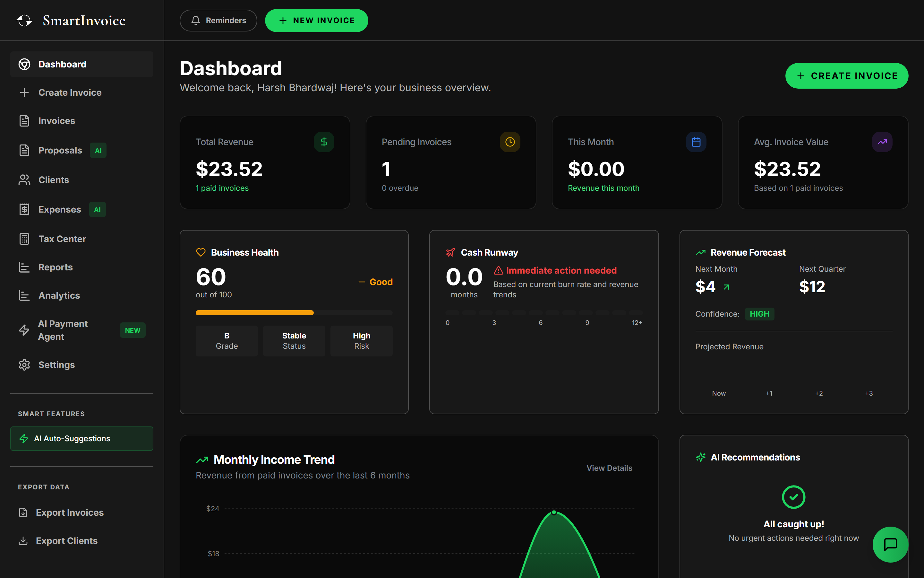Click the High Risk tile
The width and height of the screenshot is (924, 578).
362,341
